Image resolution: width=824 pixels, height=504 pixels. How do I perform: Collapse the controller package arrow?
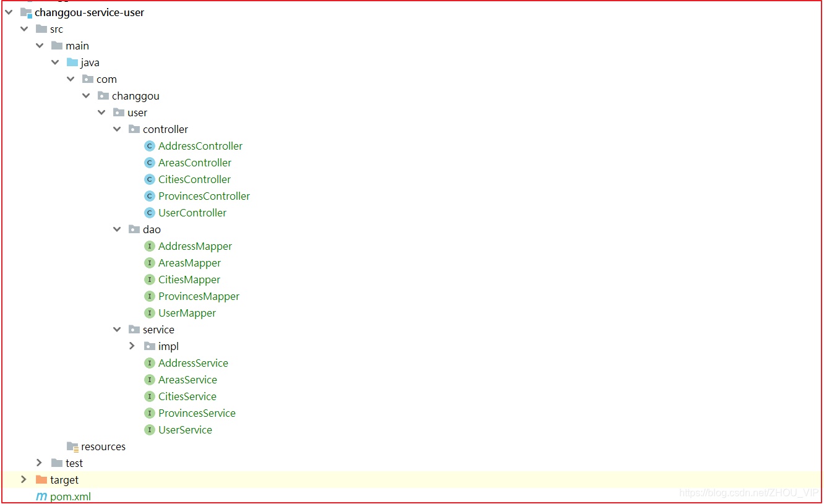117,129
